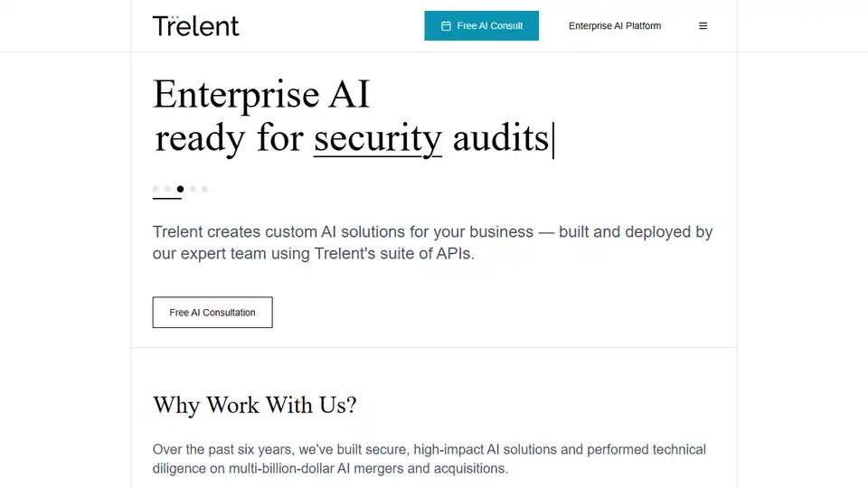
Task: Select the second carousel dot
Action: tap(168, 189)
